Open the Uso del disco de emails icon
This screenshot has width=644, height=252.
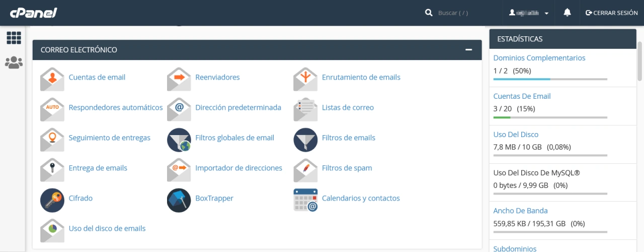[x=52, y=230]
